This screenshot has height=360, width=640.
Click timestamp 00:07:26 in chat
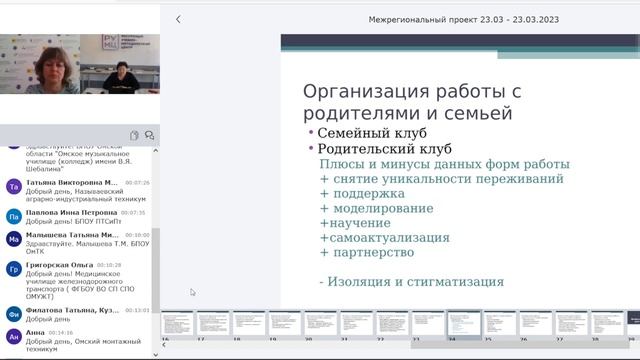(x=137, y=182)
